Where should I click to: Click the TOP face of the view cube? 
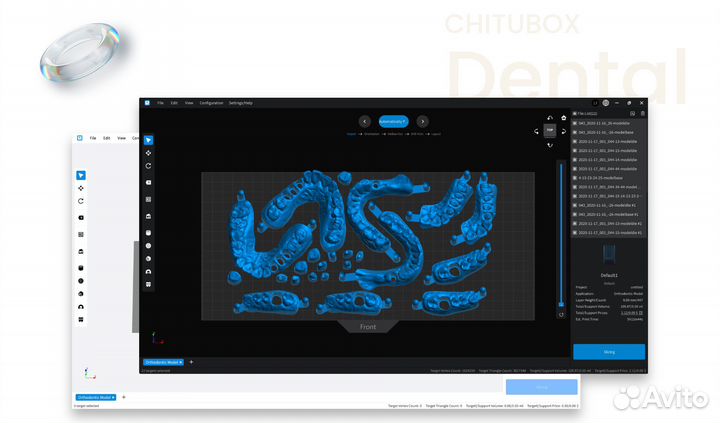[x=550, y=131]
